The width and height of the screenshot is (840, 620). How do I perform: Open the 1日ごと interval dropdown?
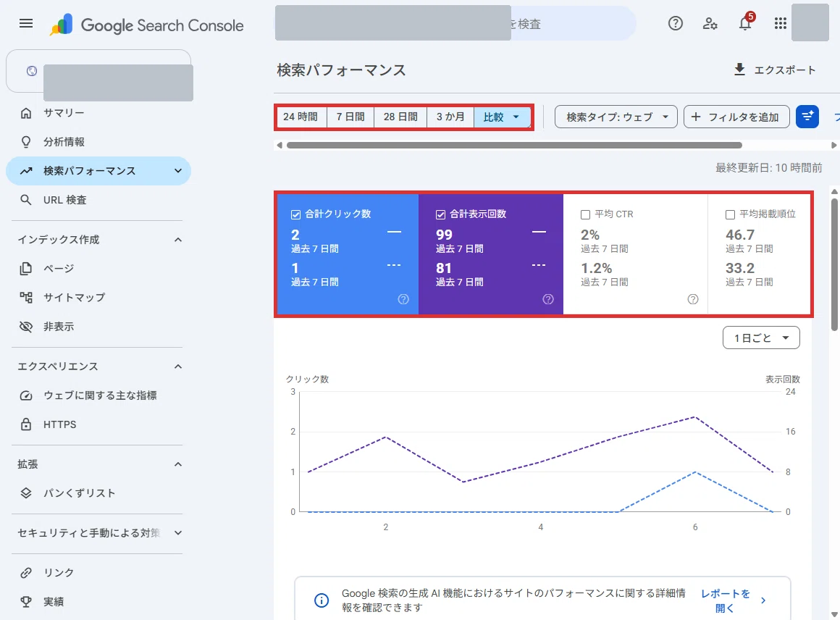click(x=761, y=338)
